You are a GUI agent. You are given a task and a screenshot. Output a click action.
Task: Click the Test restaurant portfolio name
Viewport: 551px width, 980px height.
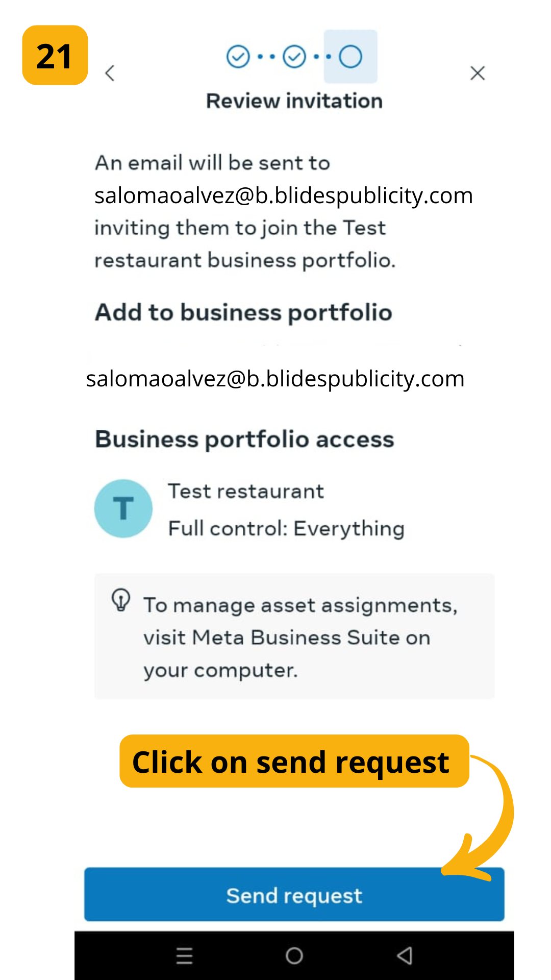pos(246,492)
